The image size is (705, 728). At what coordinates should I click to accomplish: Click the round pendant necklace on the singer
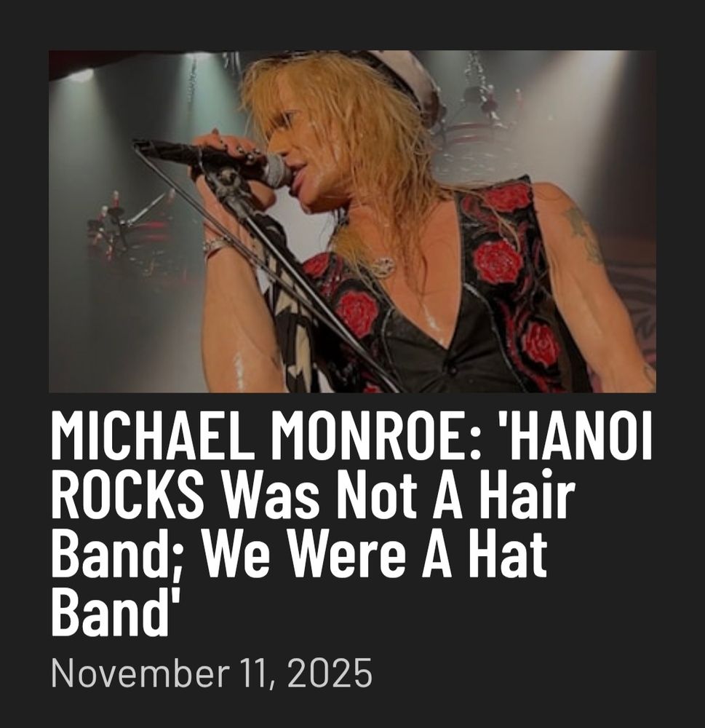381,267
